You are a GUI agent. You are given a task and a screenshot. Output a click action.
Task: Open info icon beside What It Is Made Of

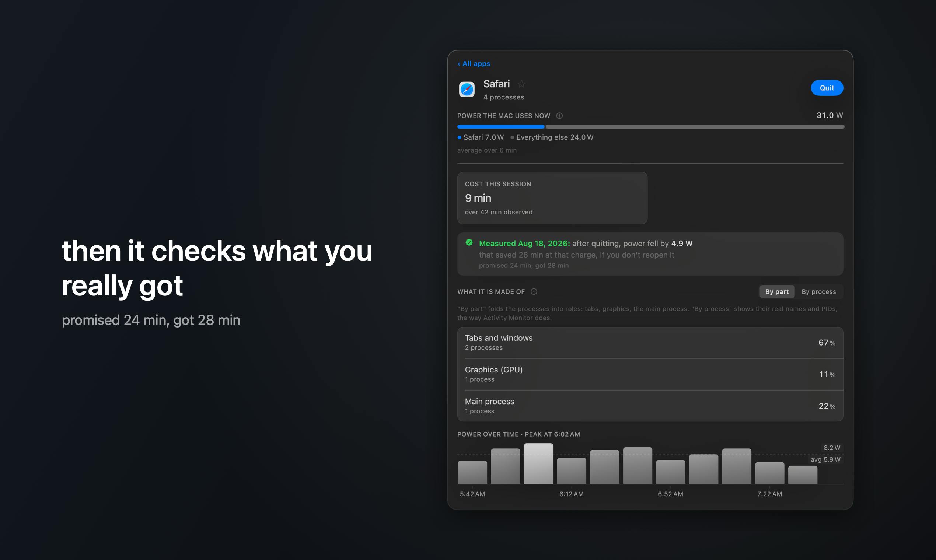534,291
